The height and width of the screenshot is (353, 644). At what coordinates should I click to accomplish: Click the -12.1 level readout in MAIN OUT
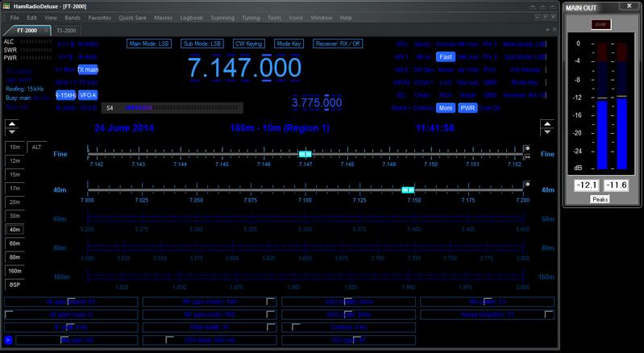coord(587,185)
